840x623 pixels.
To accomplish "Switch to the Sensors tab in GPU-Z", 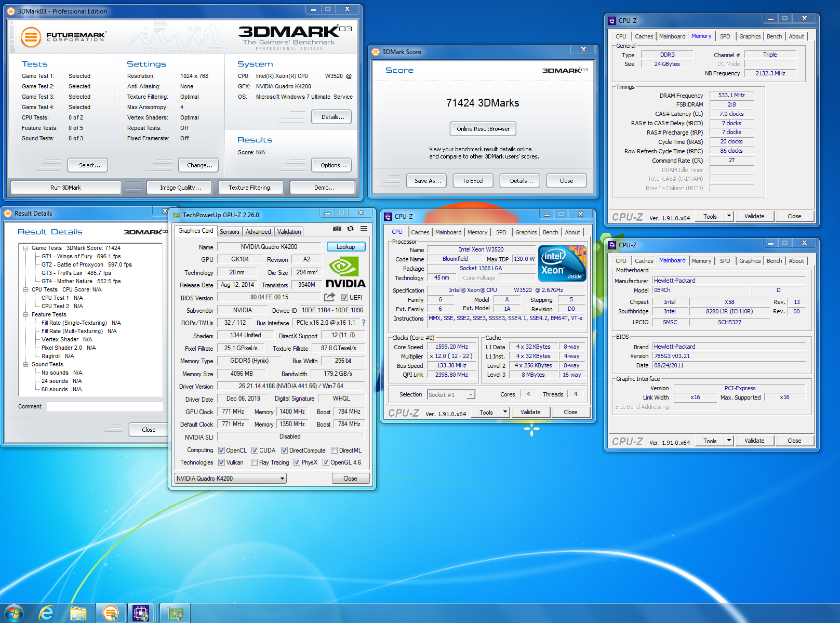I will (230, 232).
